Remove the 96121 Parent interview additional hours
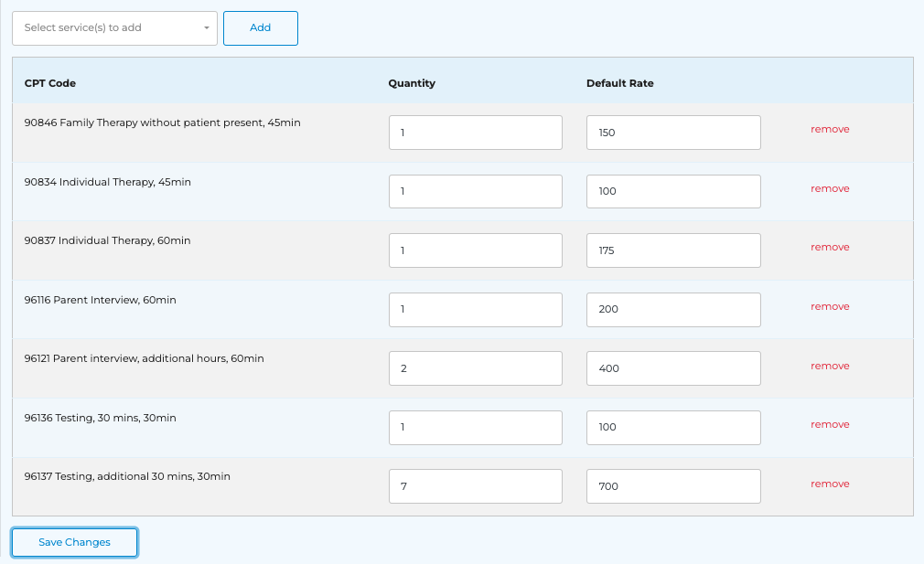The image size is (924, 564). click(830, 366)
